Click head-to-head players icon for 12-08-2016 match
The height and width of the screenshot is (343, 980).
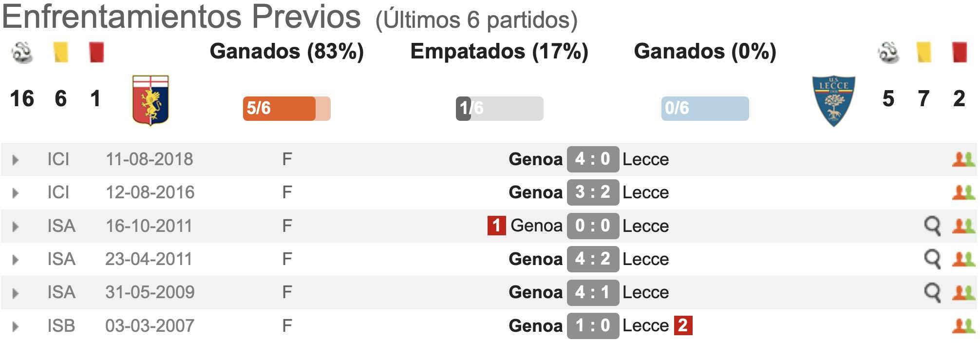(x=963, y=192)
